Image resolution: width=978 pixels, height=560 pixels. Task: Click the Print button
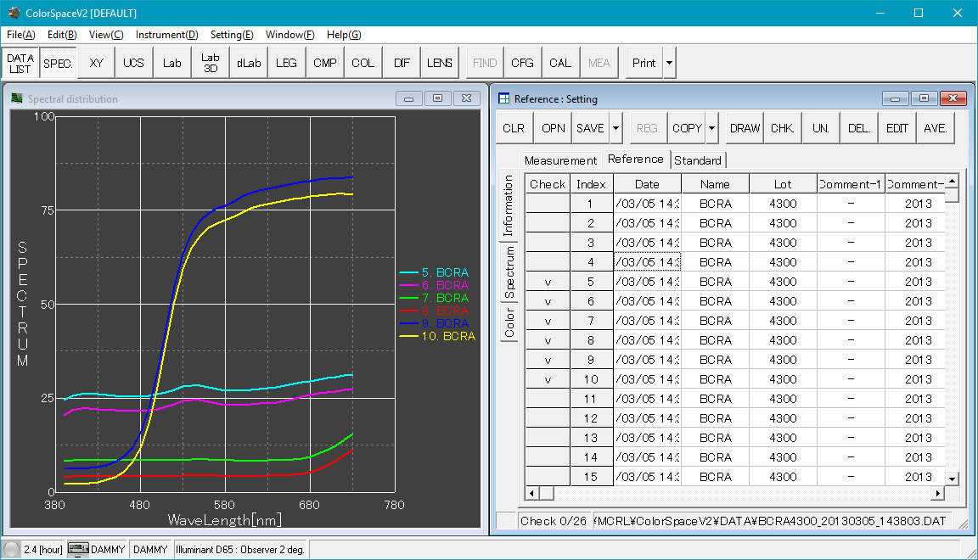(644, 63)
